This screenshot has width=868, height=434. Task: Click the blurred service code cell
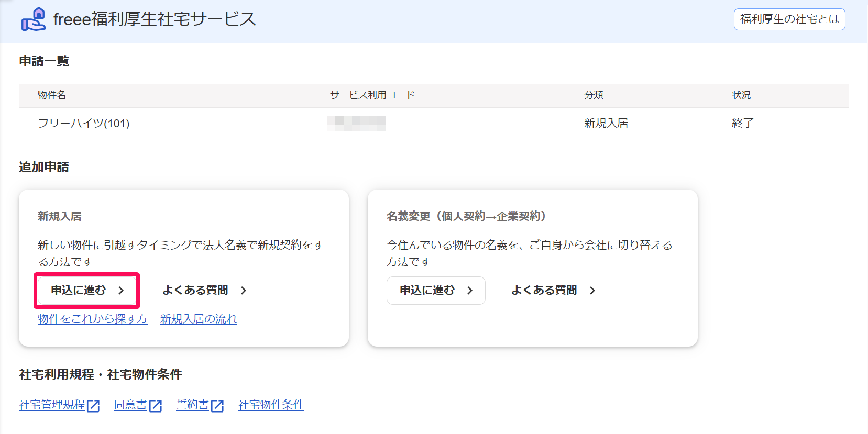tap(356, 124)
